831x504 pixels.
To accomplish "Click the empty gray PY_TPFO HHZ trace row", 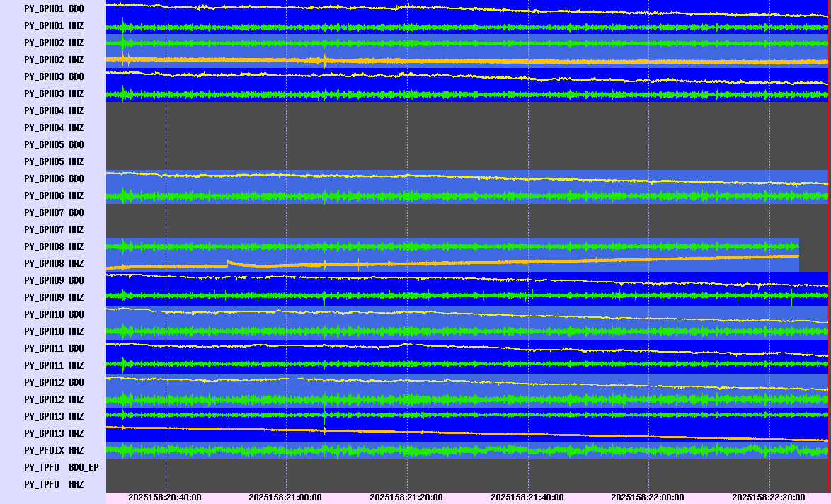I will (467, 484).
